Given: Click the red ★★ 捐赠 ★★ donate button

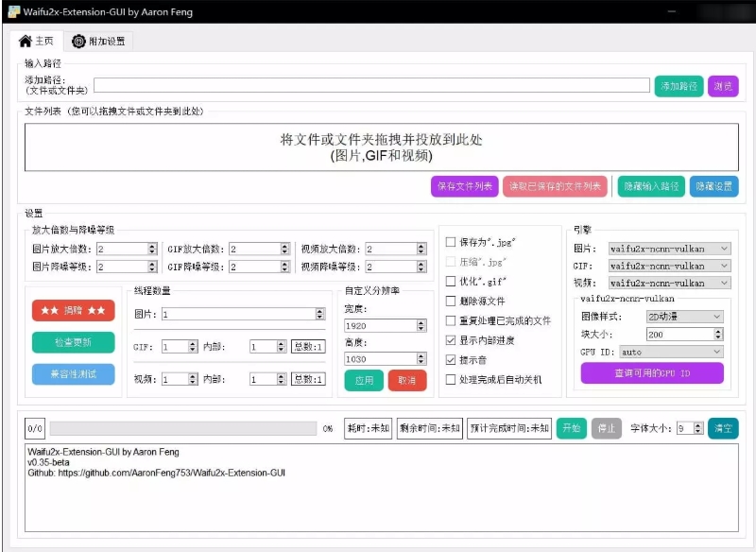Looking at the screenshot, I should click(74, 310).
